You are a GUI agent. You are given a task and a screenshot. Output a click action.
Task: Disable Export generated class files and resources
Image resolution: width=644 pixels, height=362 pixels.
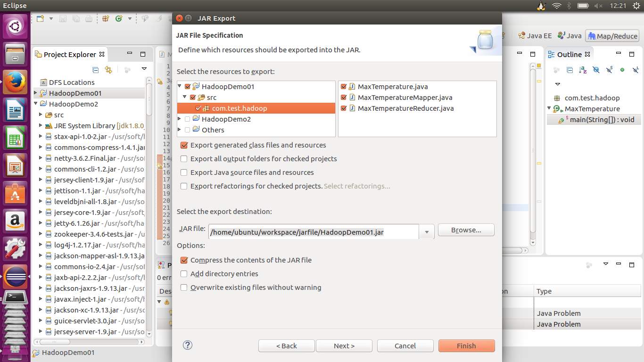point(184,145)
